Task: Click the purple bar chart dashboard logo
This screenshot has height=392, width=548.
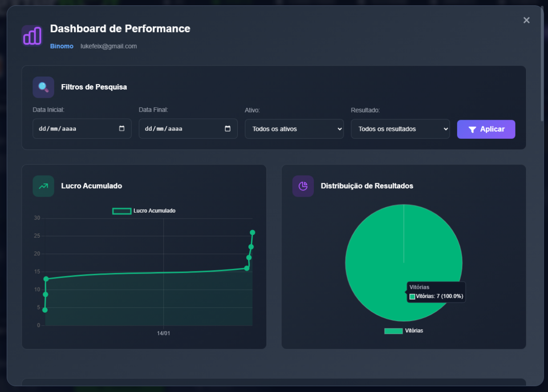Action: [32, 36]
